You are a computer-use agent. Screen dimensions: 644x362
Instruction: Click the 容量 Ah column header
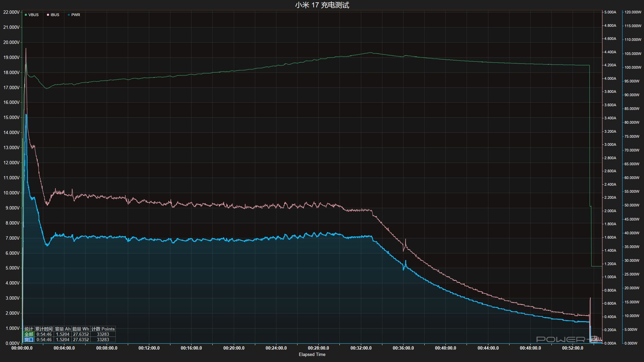[x=63, y=329]
